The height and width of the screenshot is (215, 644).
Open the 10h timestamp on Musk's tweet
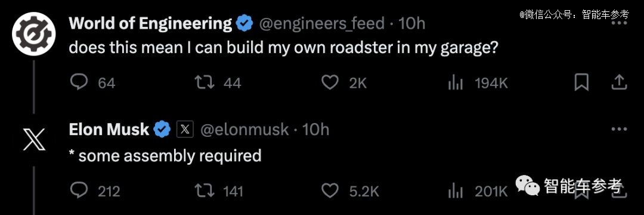pos(315,130)
